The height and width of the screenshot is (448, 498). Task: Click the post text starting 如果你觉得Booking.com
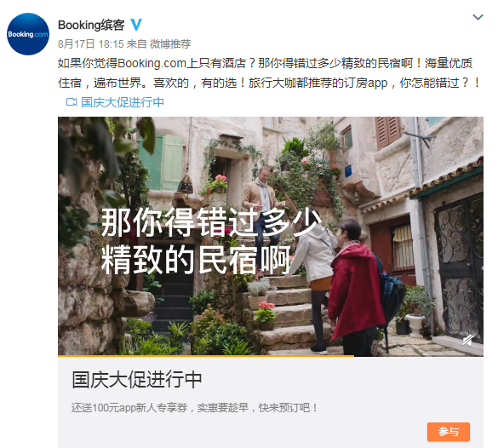[266, 63]
